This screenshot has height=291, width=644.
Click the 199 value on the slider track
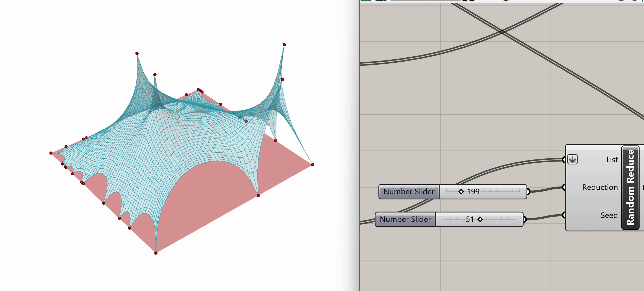(473, 192)
